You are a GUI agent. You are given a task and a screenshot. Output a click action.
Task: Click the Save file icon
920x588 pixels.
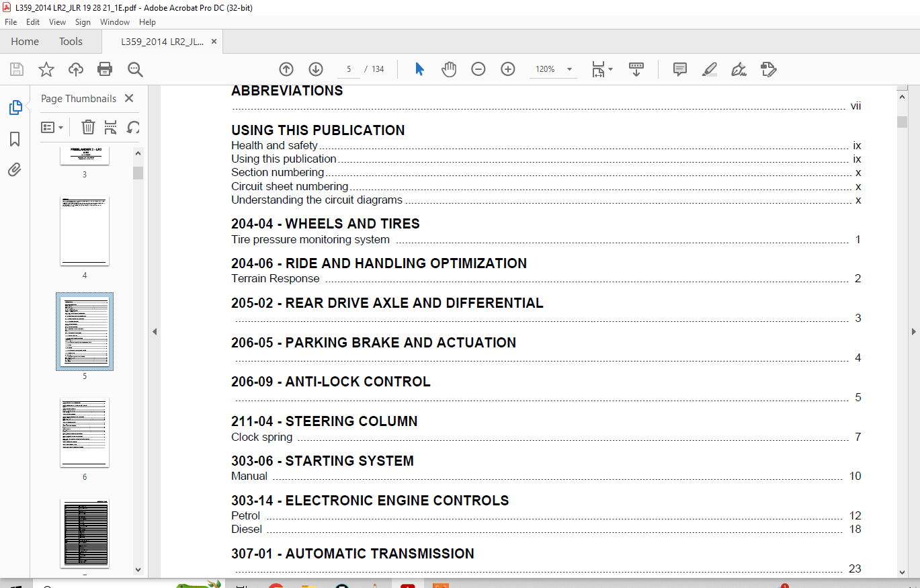[x=17, y=69]
